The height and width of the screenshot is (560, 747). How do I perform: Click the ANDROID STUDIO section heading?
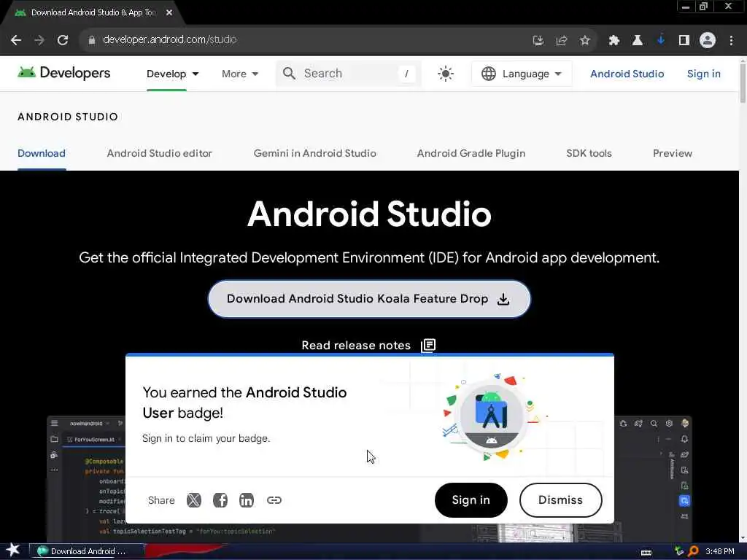tap(68, 117)
